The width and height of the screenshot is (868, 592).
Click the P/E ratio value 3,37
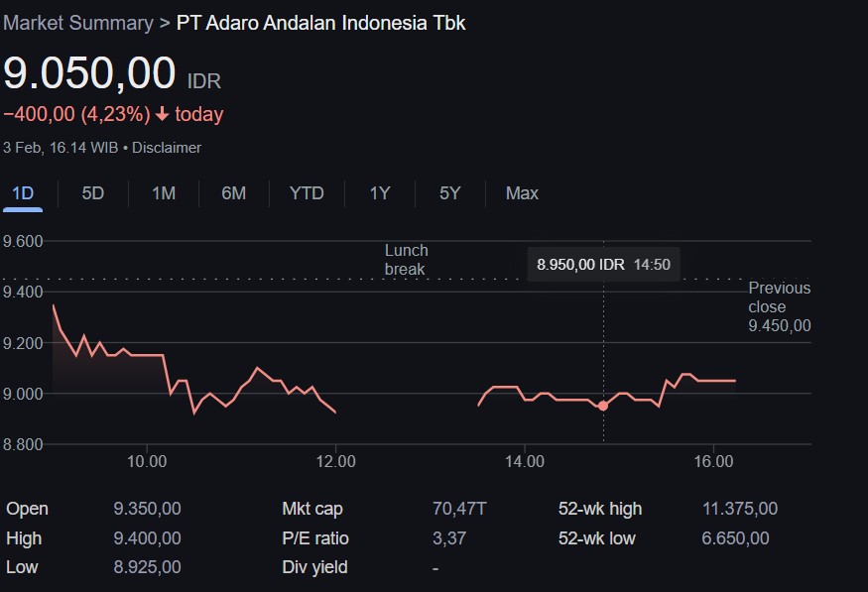[x=449, y=538]
